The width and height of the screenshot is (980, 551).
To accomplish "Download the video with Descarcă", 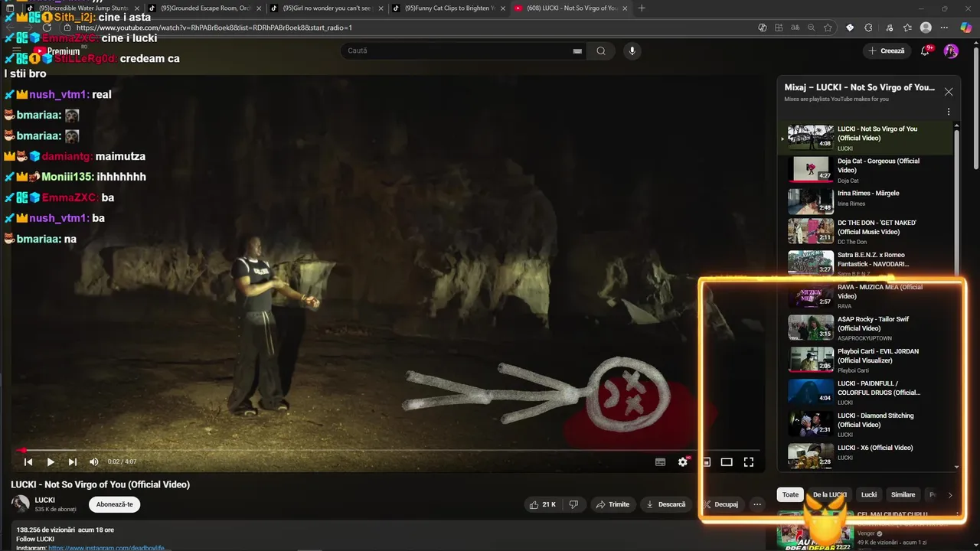I will point(666,504).
